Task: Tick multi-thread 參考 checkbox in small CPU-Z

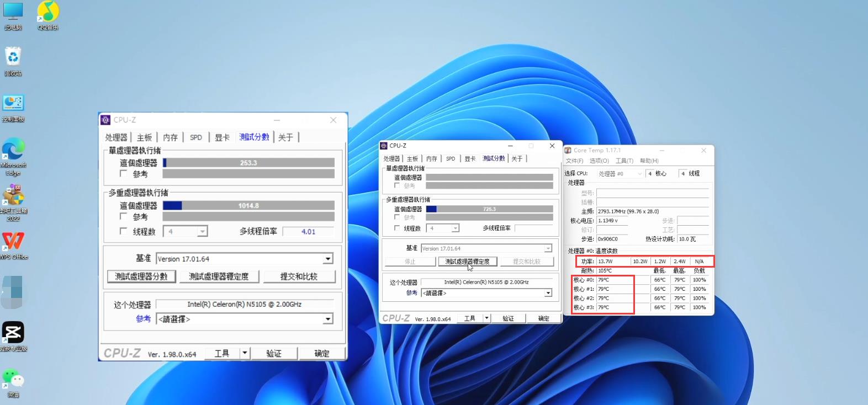Action: (x=397, y=217)
